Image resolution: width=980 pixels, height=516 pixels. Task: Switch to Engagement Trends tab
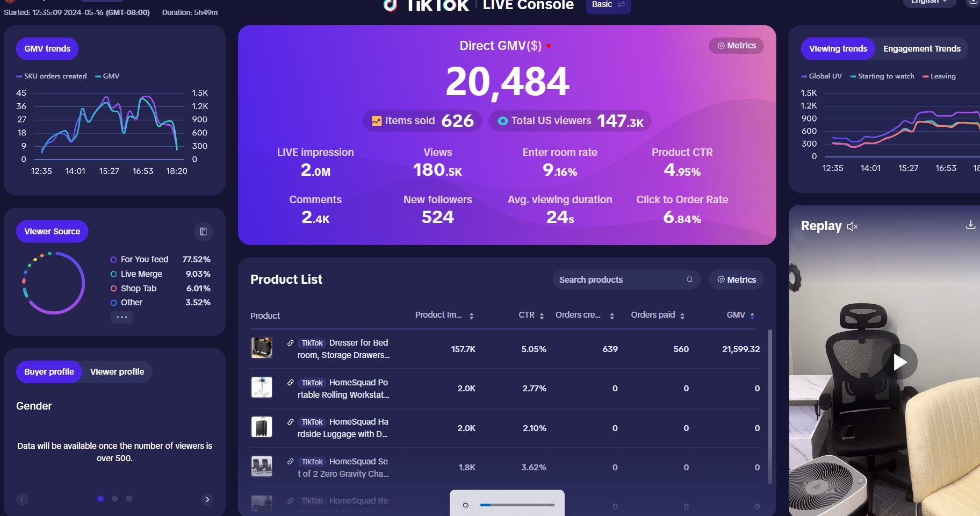(x=921, y=49)
